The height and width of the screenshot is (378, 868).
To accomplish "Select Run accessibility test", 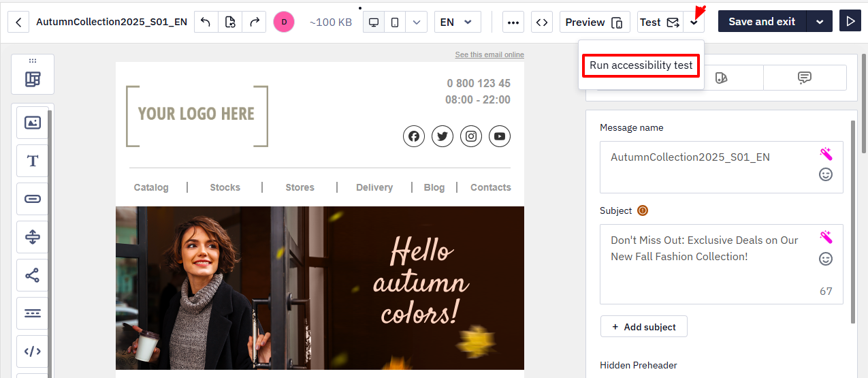I will 641,65.
